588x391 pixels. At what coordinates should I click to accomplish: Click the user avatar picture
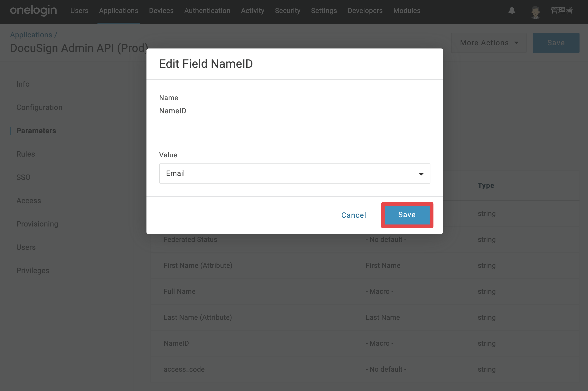[536, 12]
